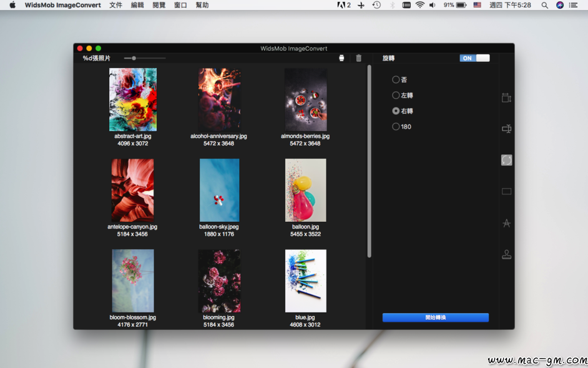Viewport: 588px width, 368px height.
Task: Select the alcohol-anniversary.jpg thumbnail
Action: pos(219,99)
